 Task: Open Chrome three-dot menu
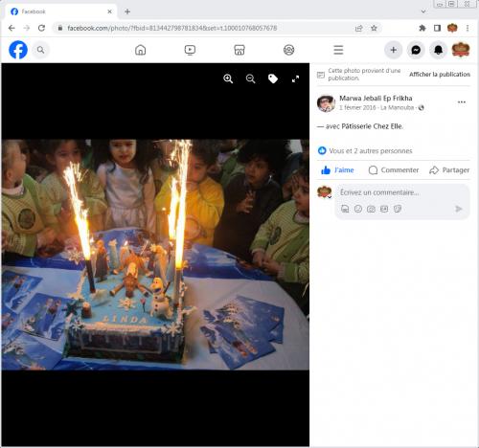click(468, 28)
